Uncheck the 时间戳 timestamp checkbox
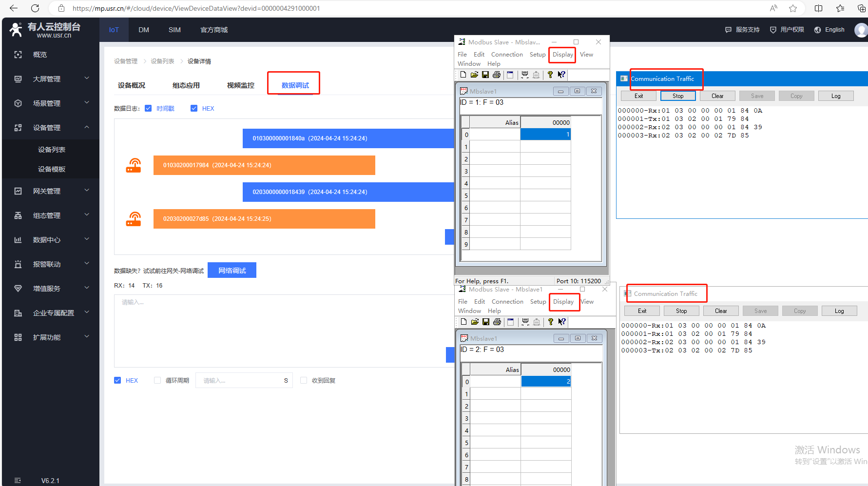The width and height of the screenshot is (868, 486). 148,108
